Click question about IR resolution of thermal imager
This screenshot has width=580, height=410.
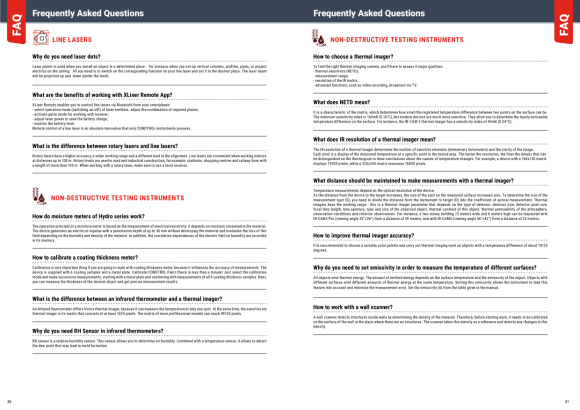pyautogui.click(x=374, y=140)
